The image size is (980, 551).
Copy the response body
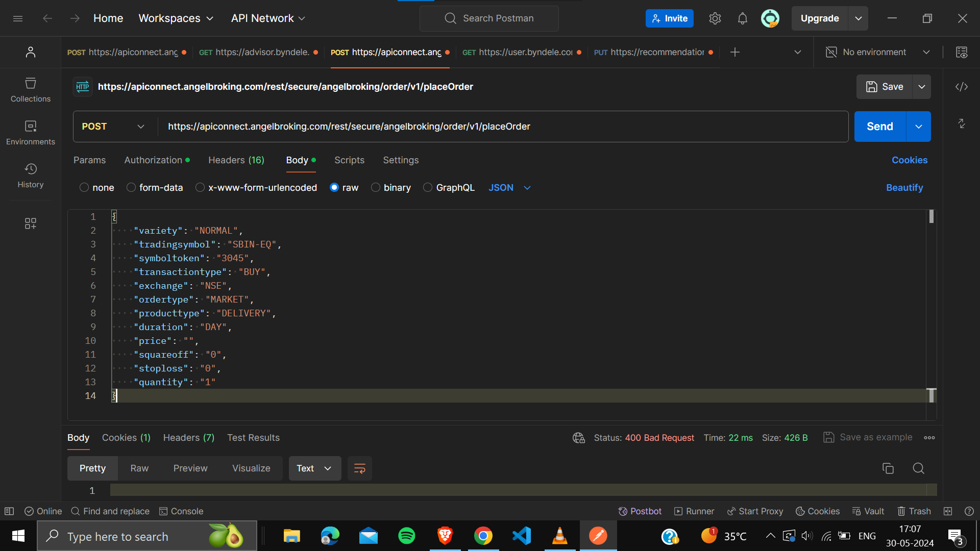888,468
